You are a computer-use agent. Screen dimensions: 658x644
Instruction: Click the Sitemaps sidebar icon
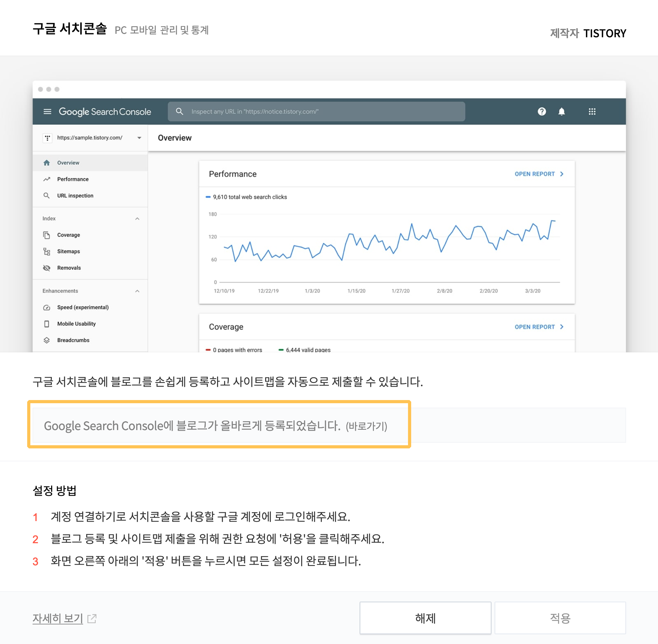coord(46,251)
